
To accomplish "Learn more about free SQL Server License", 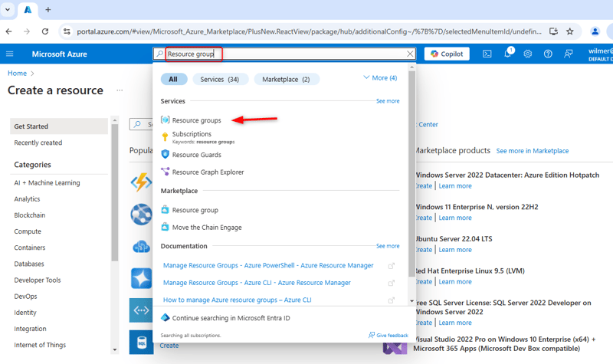I will [455, 323].
